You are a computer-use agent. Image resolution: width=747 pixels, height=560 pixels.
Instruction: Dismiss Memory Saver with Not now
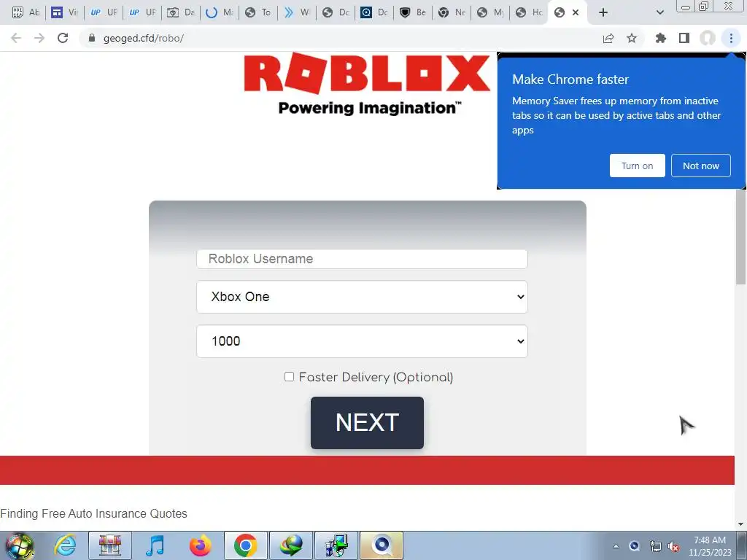pos(701,166)
